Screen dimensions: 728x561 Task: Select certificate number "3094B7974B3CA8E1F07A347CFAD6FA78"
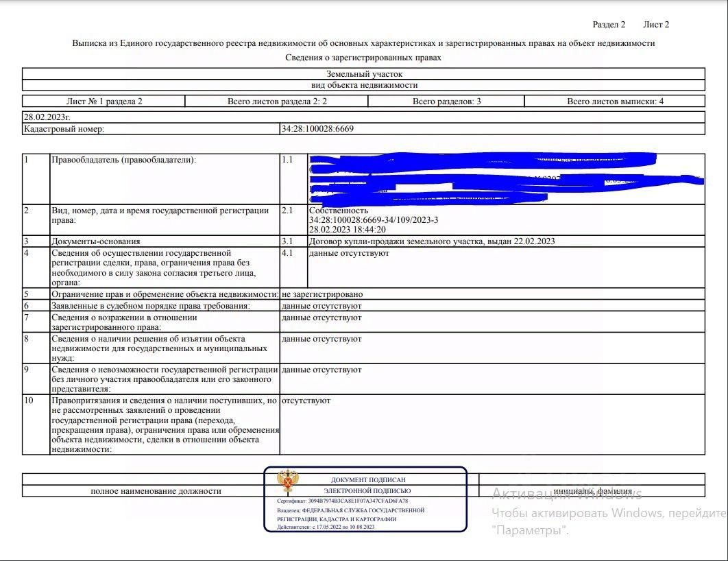pos(358,501)
